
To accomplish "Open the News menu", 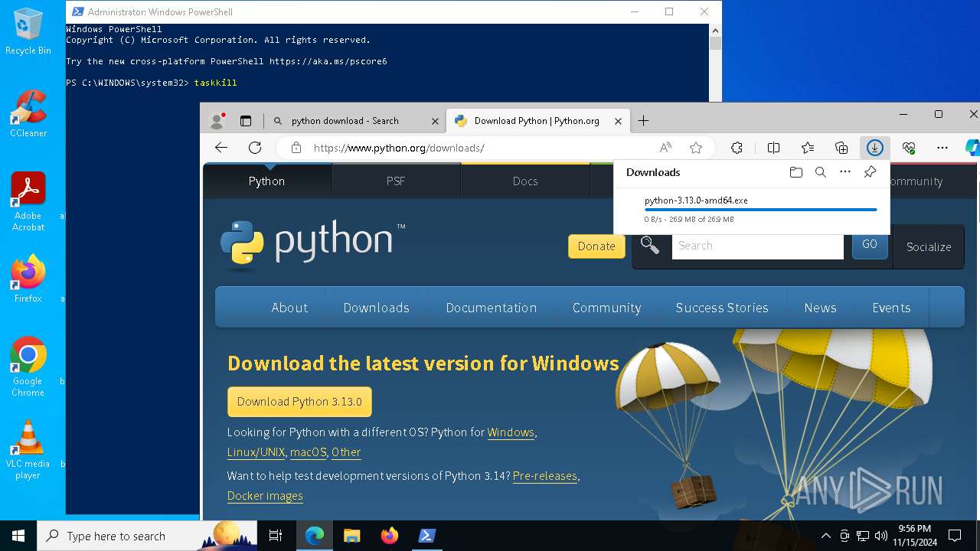I will pos(820,308).
